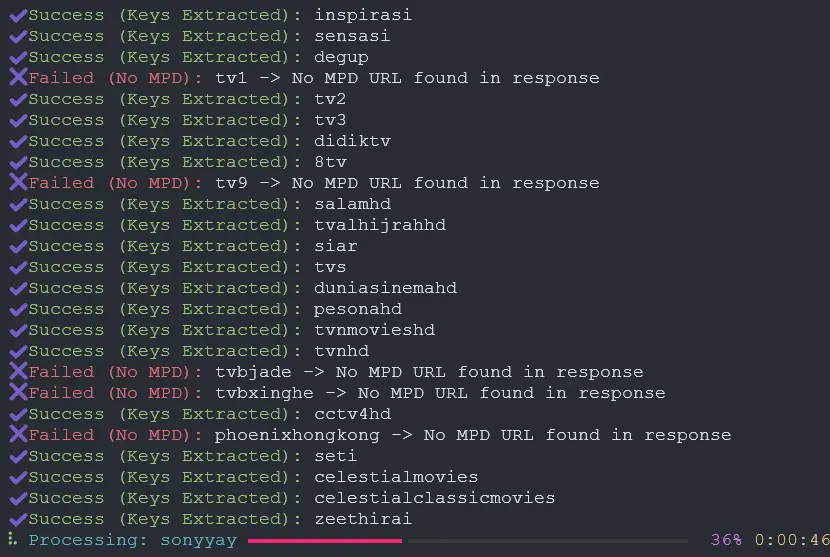Click the unfilled grey portion of progress bar
This screenshot has height=557, width=830.
click(x=548, y=541)
